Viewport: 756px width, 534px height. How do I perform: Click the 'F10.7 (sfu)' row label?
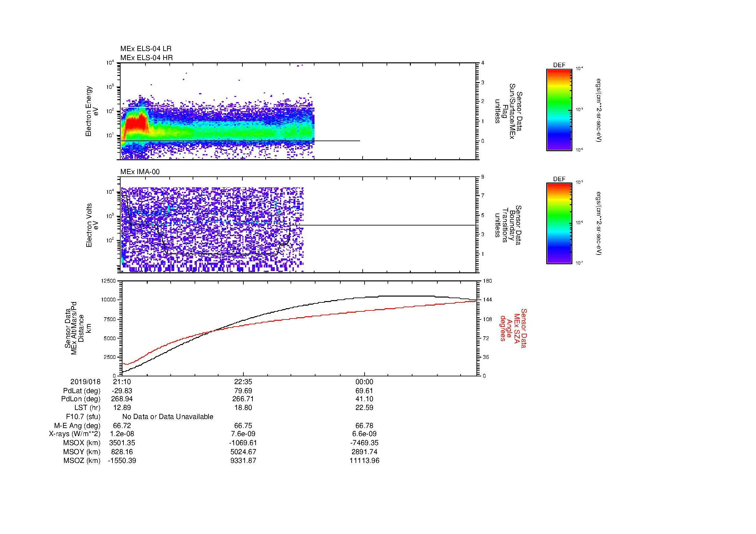point(83,417)
